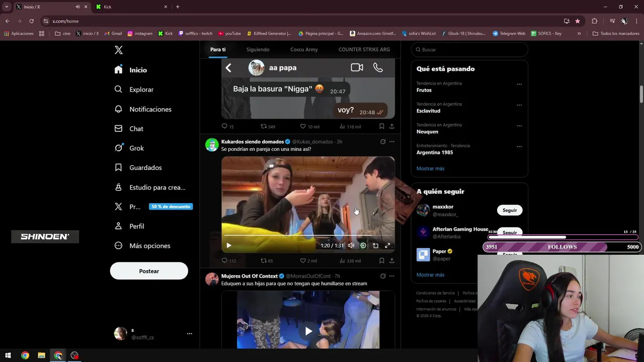
Task: Switch to Kick browser tab
Action: (x=132, y=7)
